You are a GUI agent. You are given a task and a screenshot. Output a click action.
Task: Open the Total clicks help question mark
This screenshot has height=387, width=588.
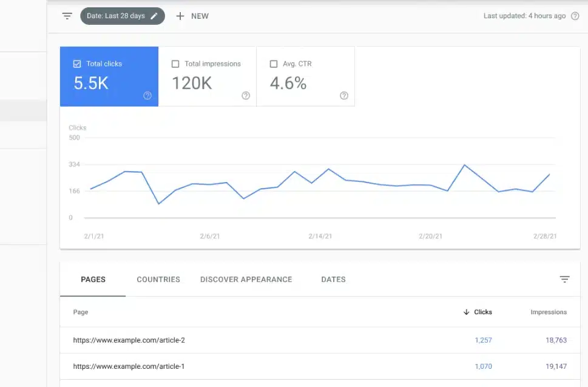147,95
